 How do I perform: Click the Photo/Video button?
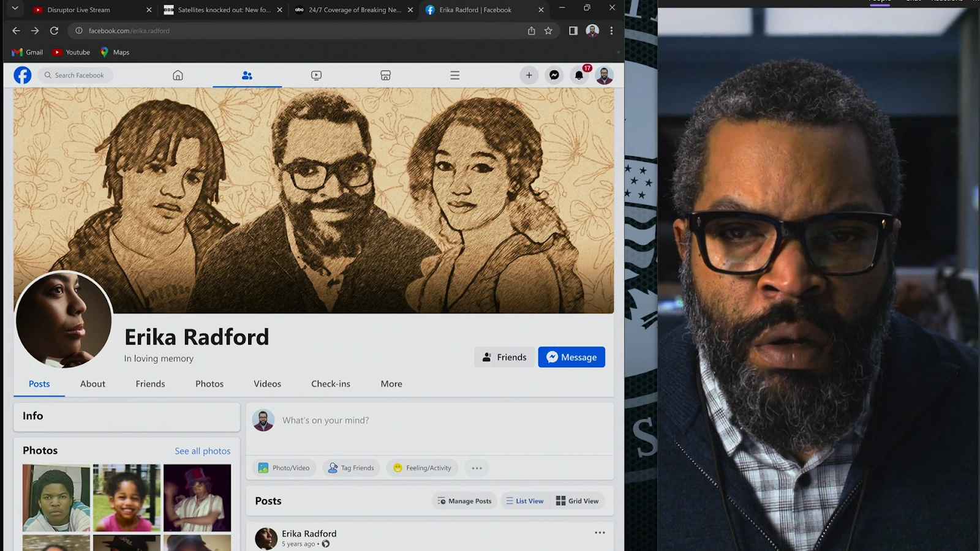click(x=284, y=468)
